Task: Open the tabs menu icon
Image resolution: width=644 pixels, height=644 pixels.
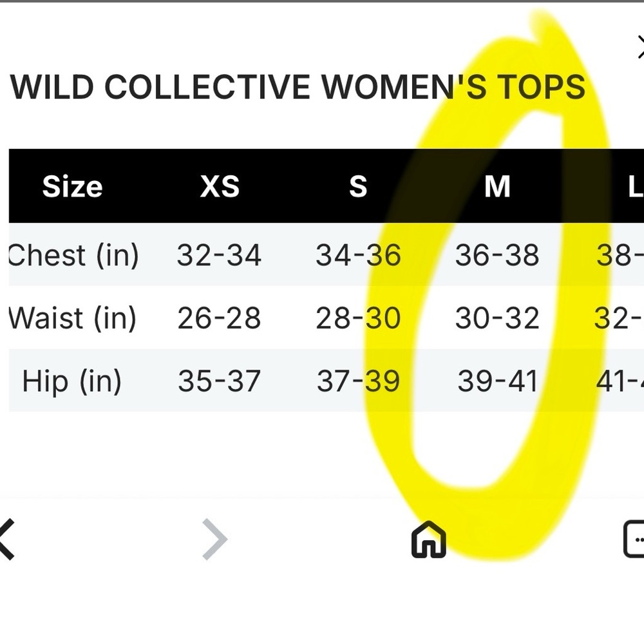Action: coord(634,539)
